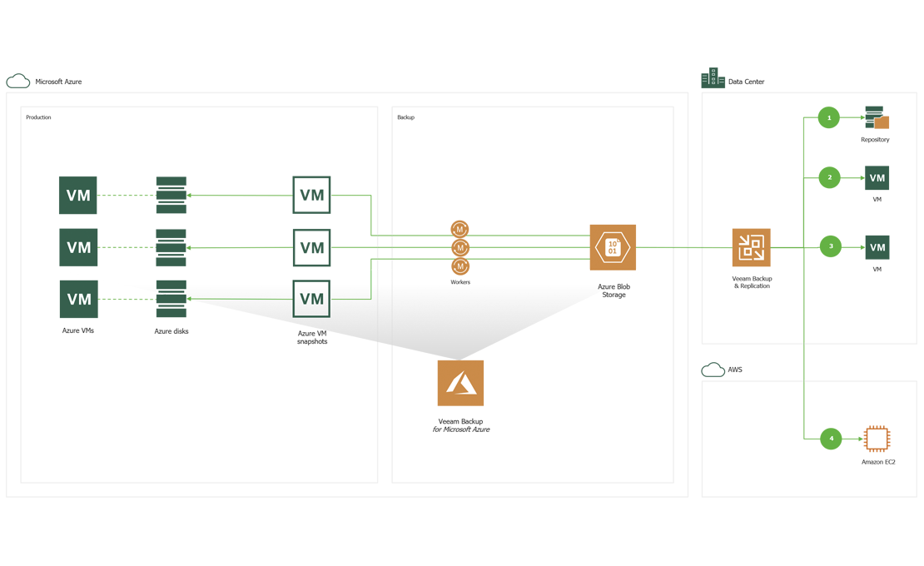Screen dimensions: 924x566
Task: Click the green circle numbered 3
Action: click(831, 246)
